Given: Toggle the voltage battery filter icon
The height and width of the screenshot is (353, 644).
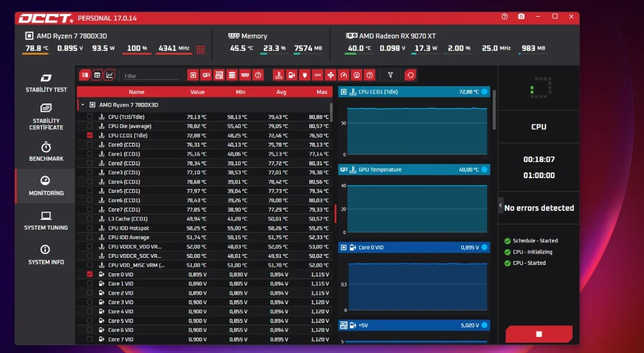Looking at the screenshot, I should pos(291,75).
